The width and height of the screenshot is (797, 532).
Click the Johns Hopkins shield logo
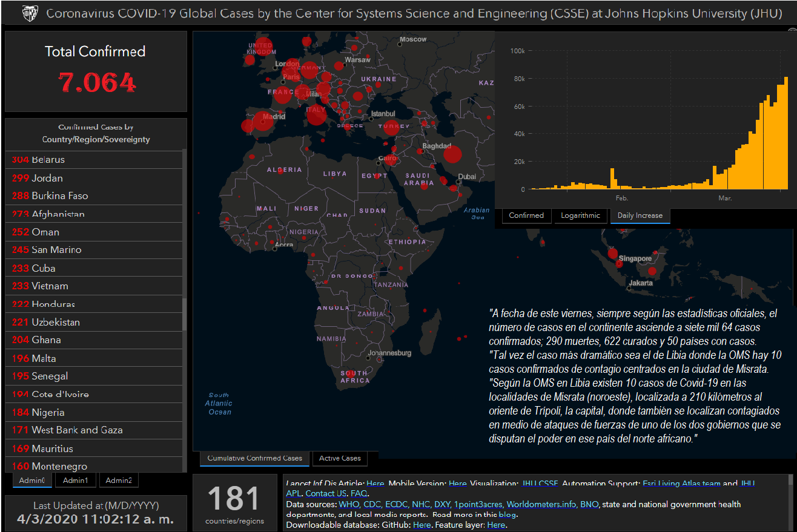[29, 13]
